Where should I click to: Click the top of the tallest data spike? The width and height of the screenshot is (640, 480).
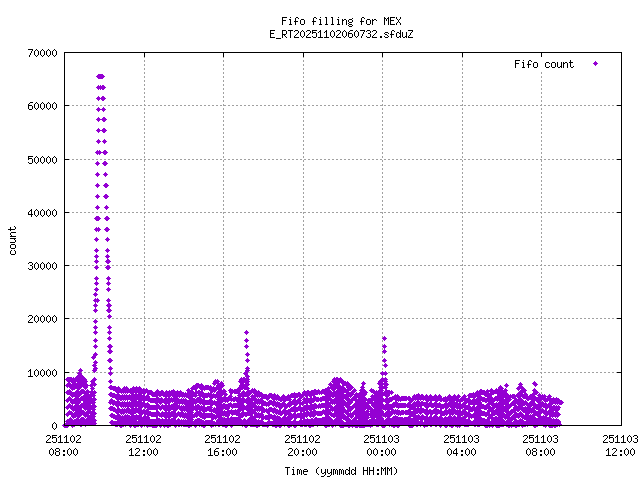(100, 76)
